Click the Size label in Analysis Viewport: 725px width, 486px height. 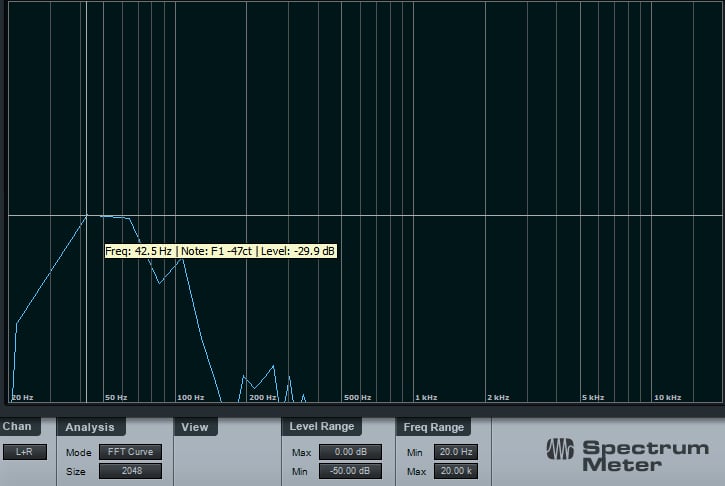[x=75, y=472]
